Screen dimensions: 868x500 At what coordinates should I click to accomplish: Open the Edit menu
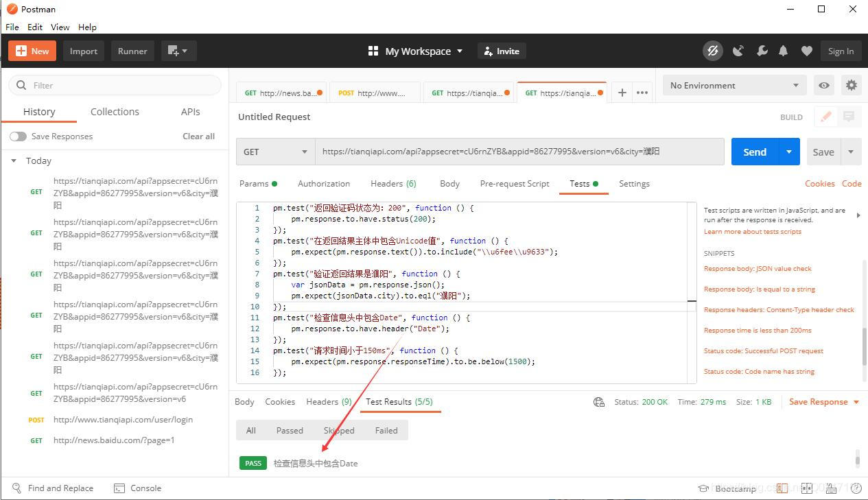(35, 27)
